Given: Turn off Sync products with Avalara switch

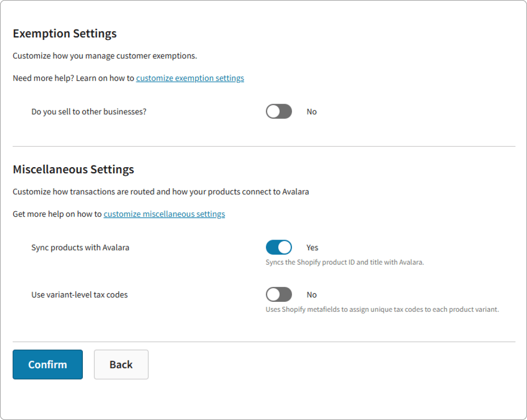Looking at the screenshot, I should point(279,247).
